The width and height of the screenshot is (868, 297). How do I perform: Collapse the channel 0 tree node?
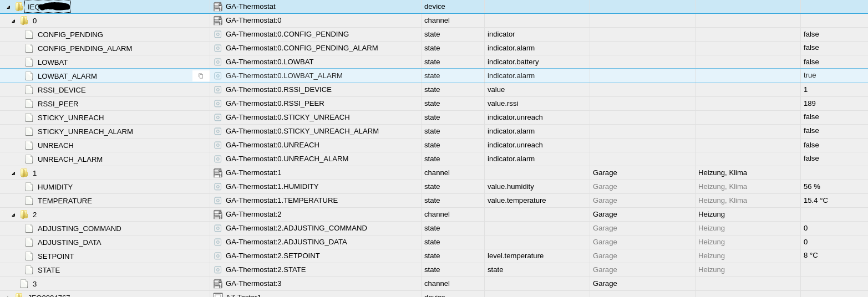[13, 21]
